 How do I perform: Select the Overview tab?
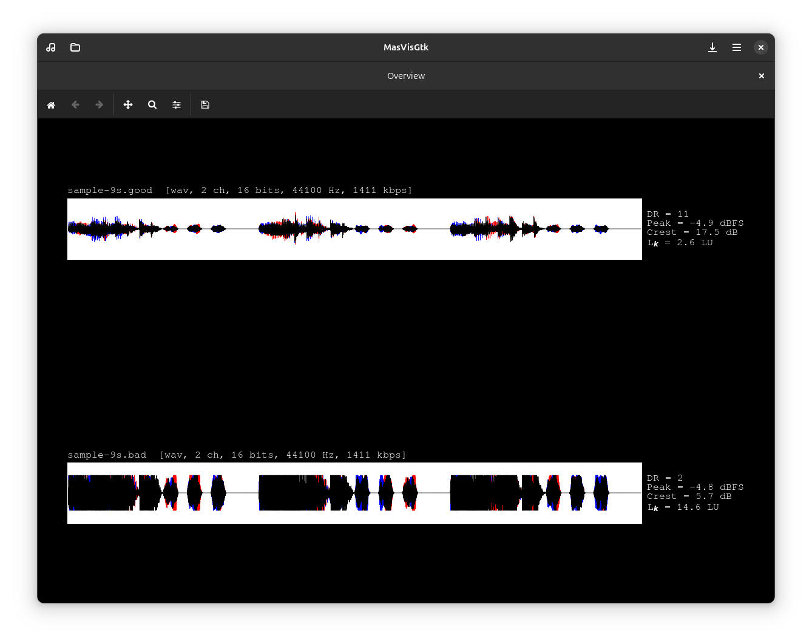(x=406, y=76)
